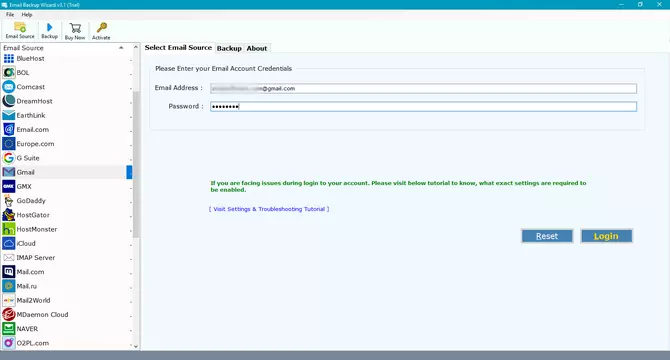Select the Mail2World text label
Screen dimensions: 670x360
pyautogui.click(x=33, y=300)
